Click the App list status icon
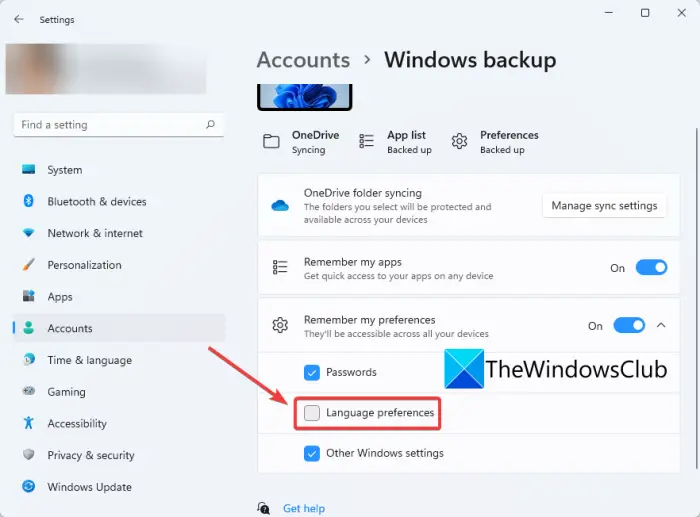 coord(367,142)
